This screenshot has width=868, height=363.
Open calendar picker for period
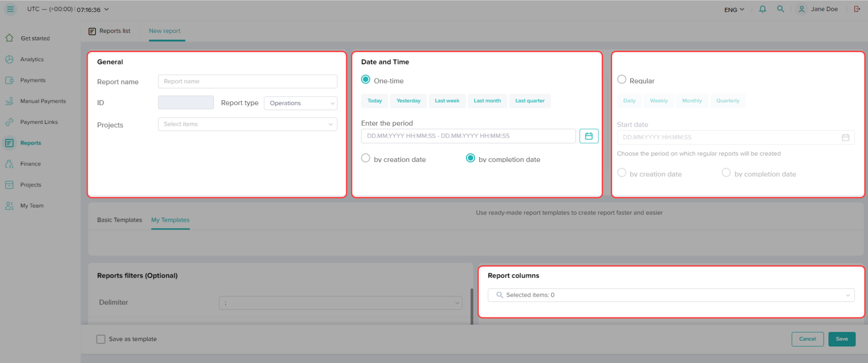pyautogui.click(x=588, y=136)
